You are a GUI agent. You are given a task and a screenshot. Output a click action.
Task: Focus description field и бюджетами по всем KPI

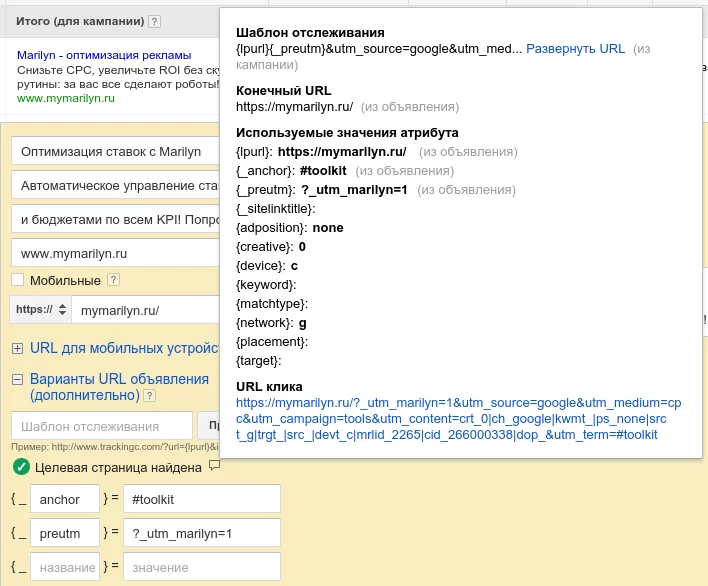click(x=115, y=219)
